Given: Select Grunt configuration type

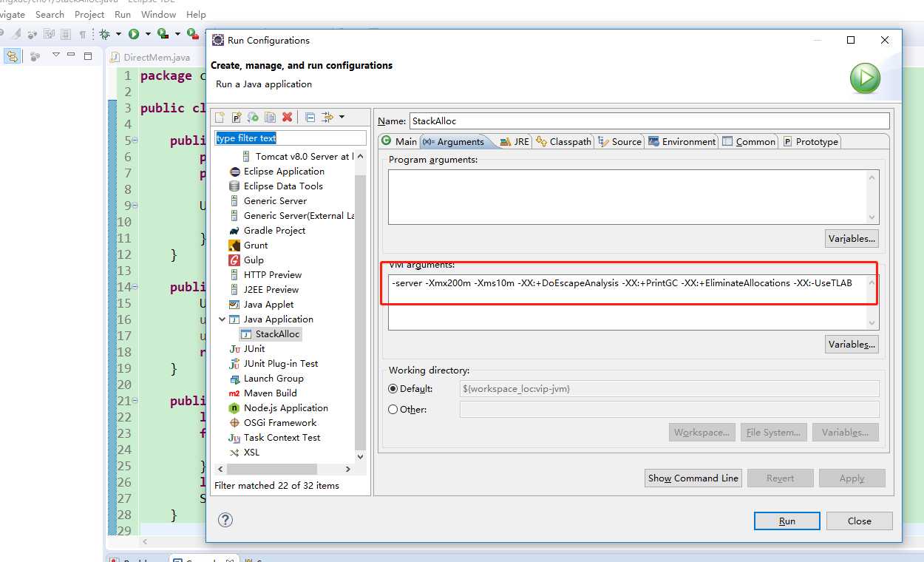Looking at the screenshot, I should point(256,245).
